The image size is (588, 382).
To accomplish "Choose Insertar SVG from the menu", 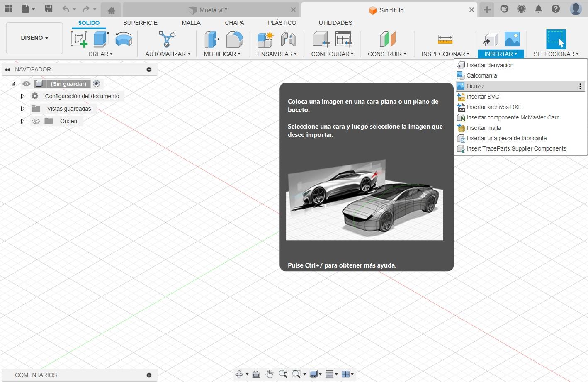I will 483,97.
